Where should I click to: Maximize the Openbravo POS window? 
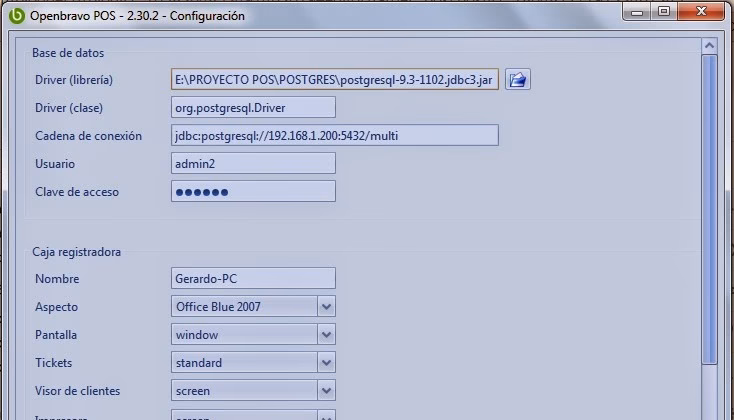click(664, 12)
